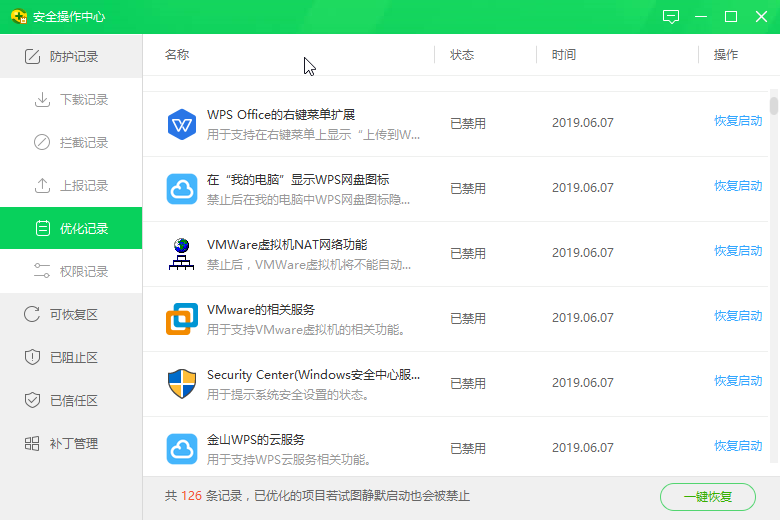
Task: Select the WPS Office的右键菜单扩展 row title
Action: (281, 114)
